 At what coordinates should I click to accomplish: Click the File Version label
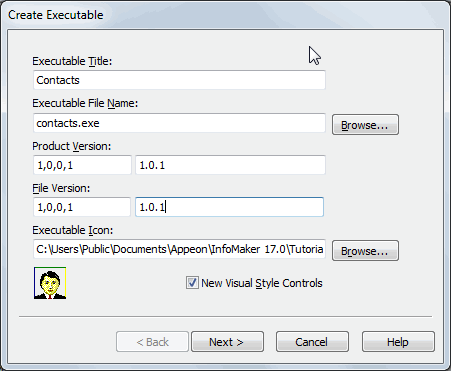pyautogui.click(x=61, y=188)
